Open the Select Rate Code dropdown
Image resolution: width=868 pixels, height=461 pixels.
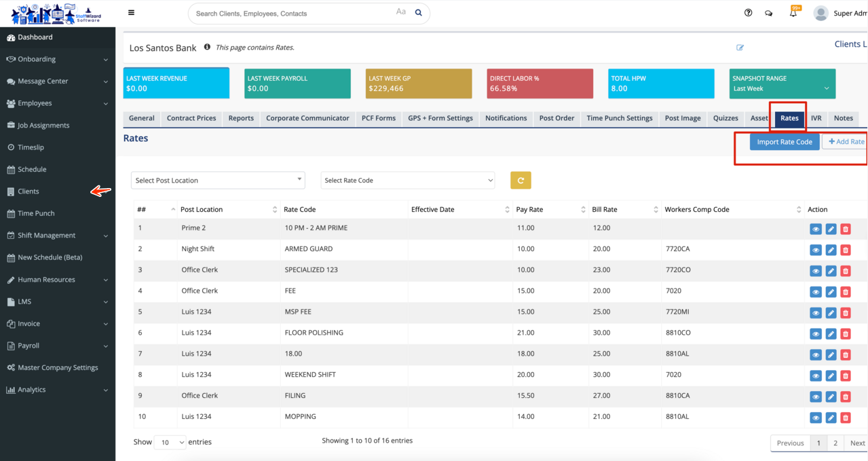407,181
